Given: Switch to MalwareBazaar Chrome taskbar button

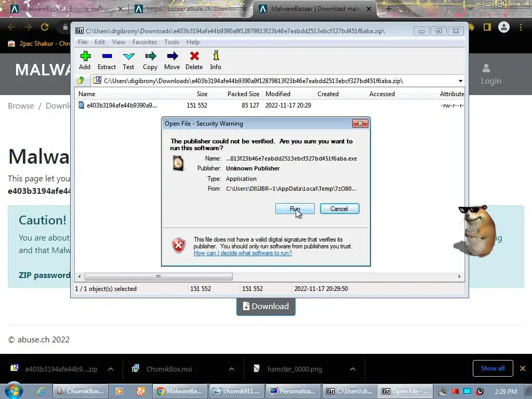Looking at the screenshot, I should (180, 391).
